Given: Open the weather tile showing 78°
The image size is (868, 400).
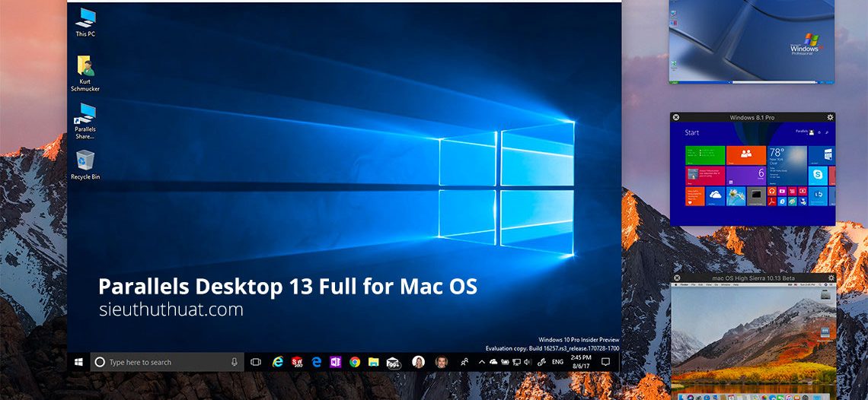Looking at the screenshot, I should [787, 166].
